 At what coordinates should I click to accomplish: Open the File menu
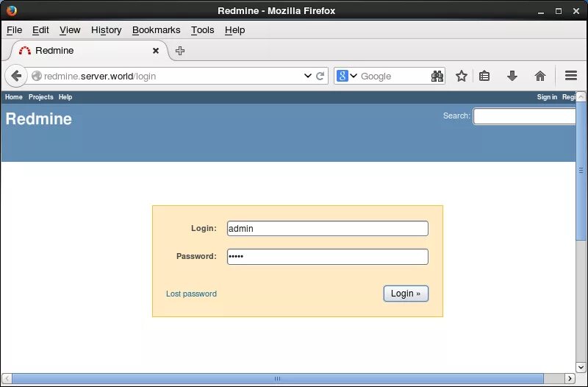14,30
